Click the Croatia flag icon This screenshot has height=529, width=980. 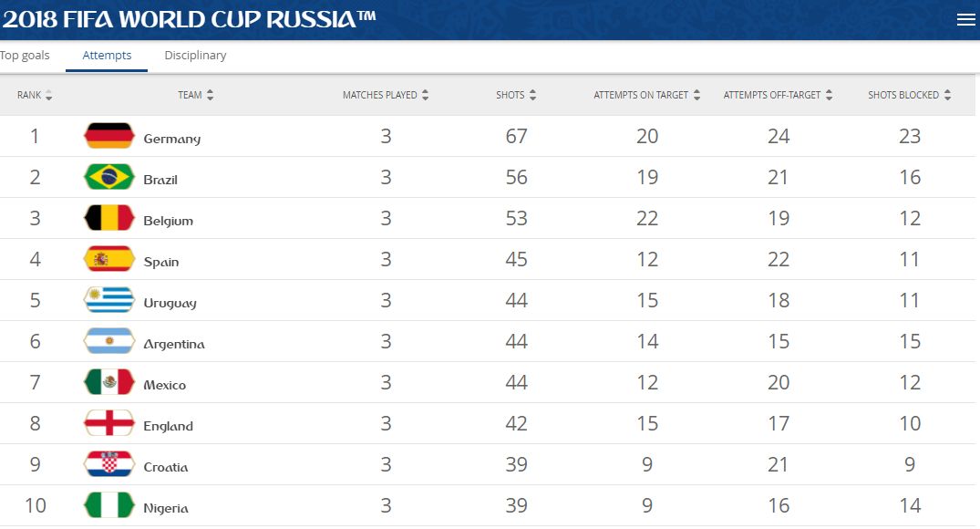pos(108,465)
